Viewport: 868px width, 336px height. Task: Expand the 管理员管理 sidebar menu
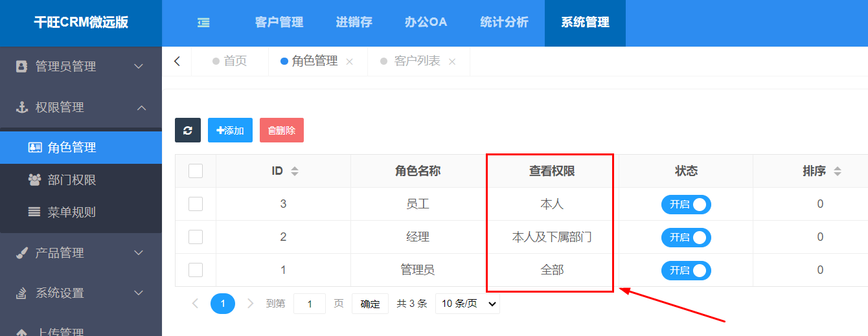[81, 66]
